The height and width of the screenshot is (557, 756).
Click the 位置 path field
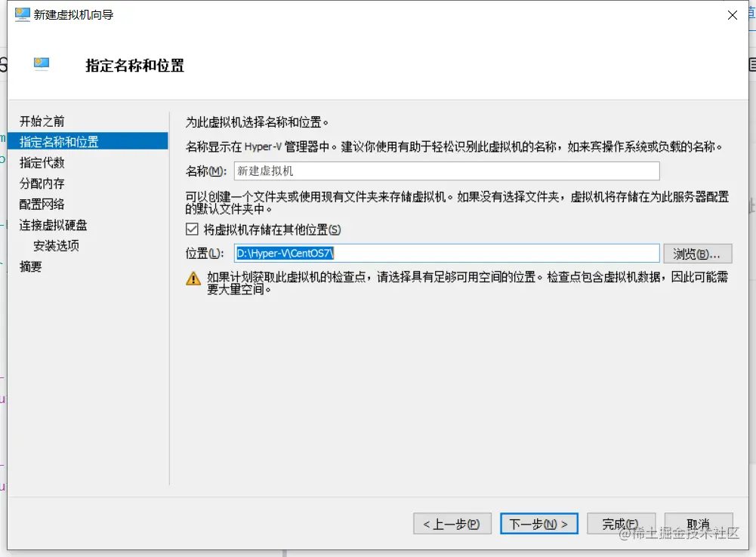[447, 254]
